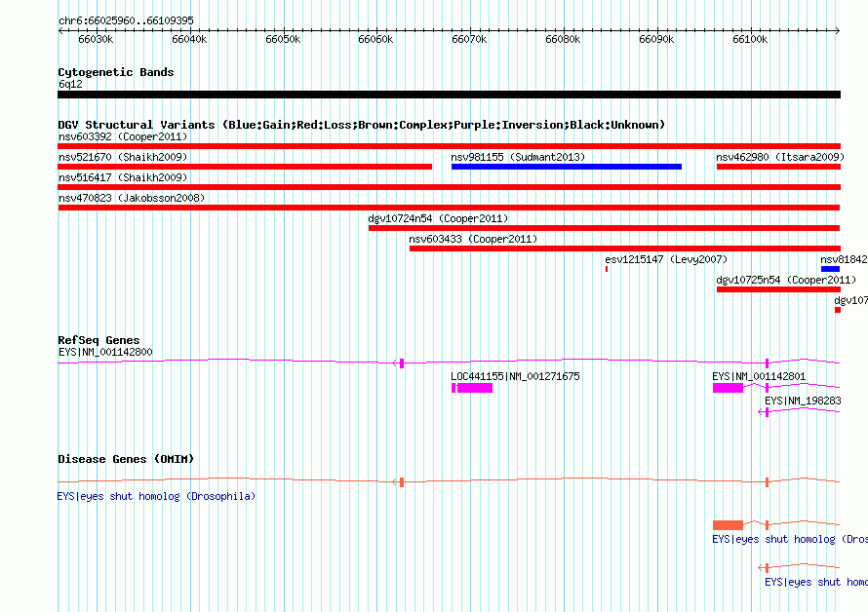Click the blue nsv981155 gain bar
The width and height of the screenshot is (868, 612).
pyautogui.click(x=567, y=167)
